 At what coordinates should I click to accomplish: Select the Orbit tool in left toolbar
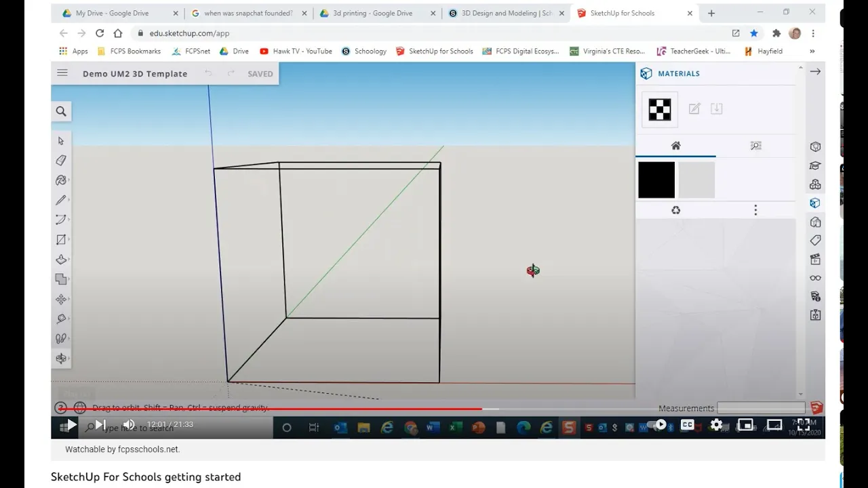61,359
